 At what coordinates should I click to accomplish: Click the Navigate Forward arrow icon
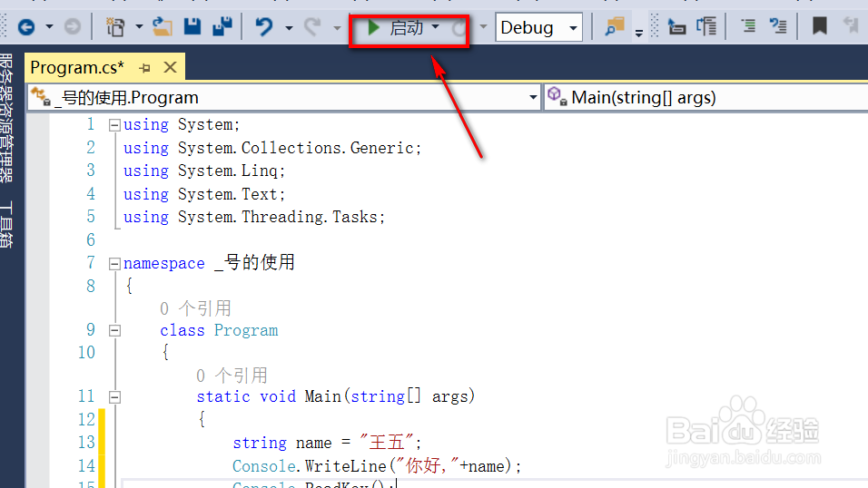[x=73, y=26]
